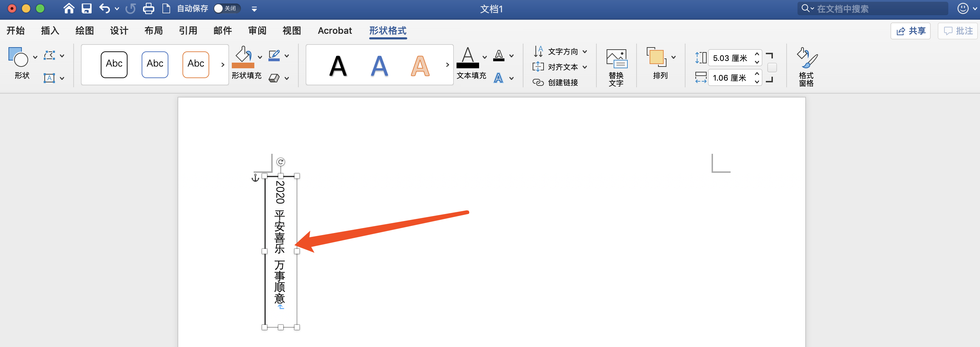Viewport: 980px width, 347px height.
Task: Click the shape outline pen icon
Action: 274,56
